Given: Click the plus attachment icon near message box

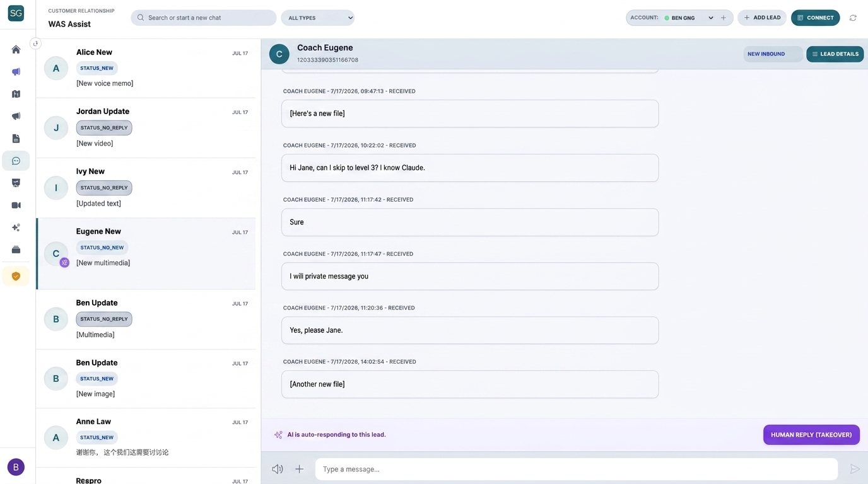Looking at the screenshot, I should click(299, 469).
